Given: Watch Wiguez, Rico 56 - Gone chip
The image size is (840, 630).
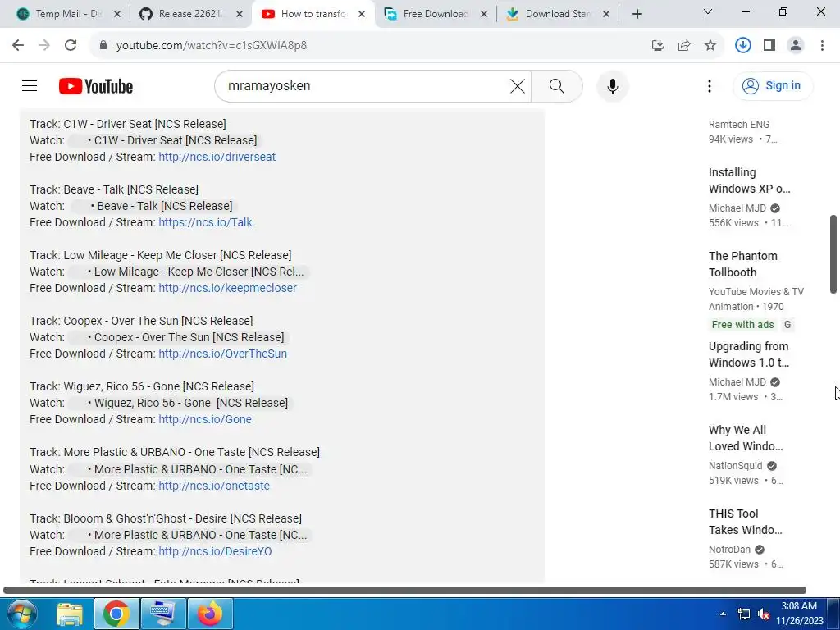Looking at the screenshot, I should (180, 403).
